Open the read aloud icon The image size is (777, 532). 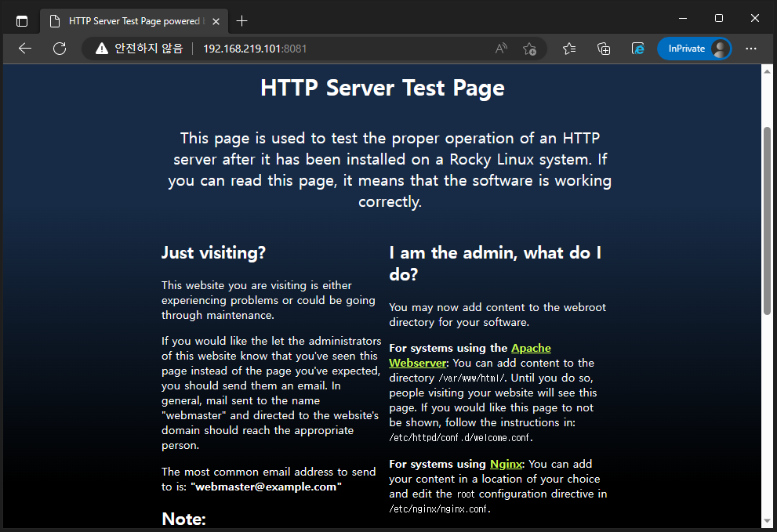(x=501, y=49)
